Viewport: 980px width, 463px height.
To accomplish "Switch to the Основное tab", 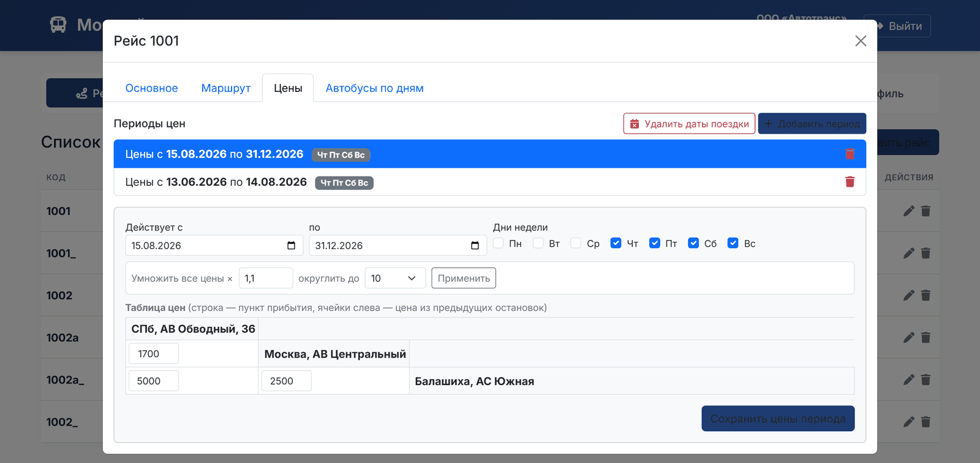I will [x=151, y=88].
